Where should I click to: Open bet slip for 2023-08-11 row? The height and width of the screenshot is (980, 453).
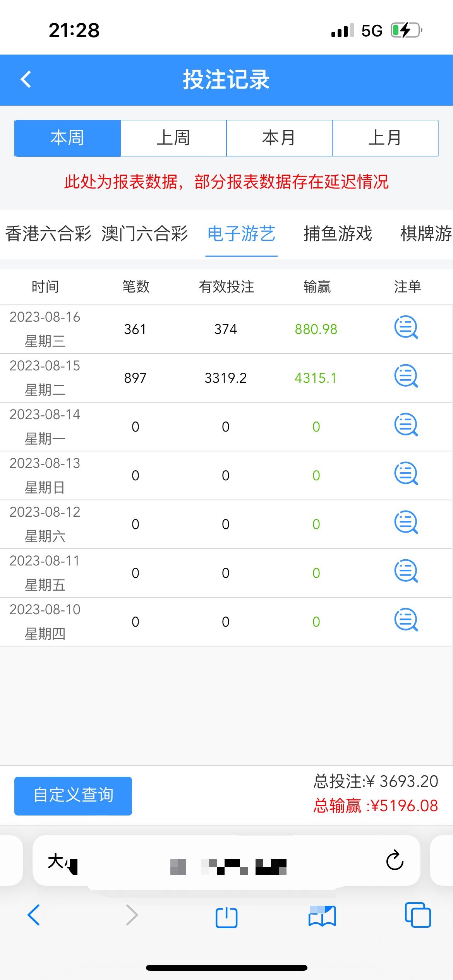click(x=406, y=572)
